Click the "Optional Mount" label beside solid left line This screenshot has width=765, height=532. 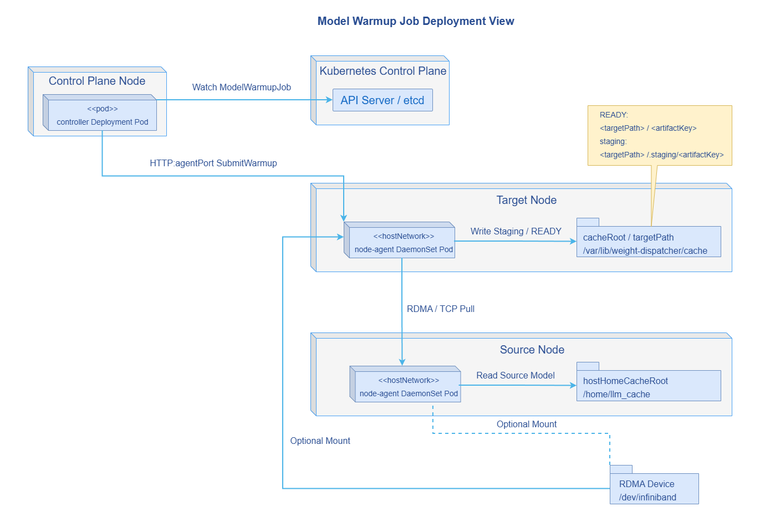(320, 441)
